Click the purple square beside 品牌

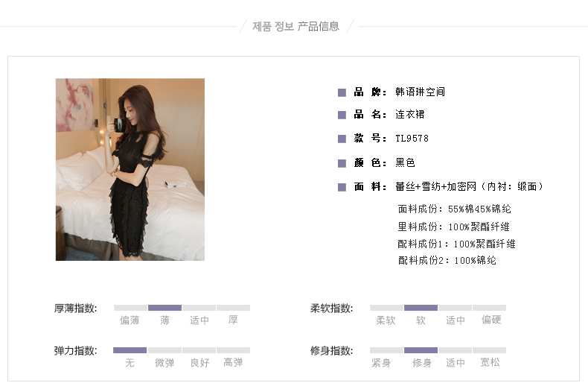tap(342, 92)
